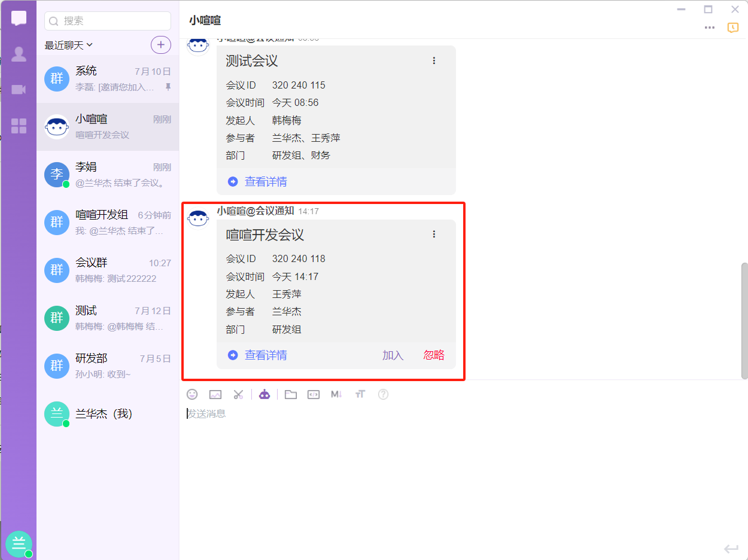Open contacts from the left sidebar
Image resolution: width=748 pixels, height=560 pixels.
19,54
